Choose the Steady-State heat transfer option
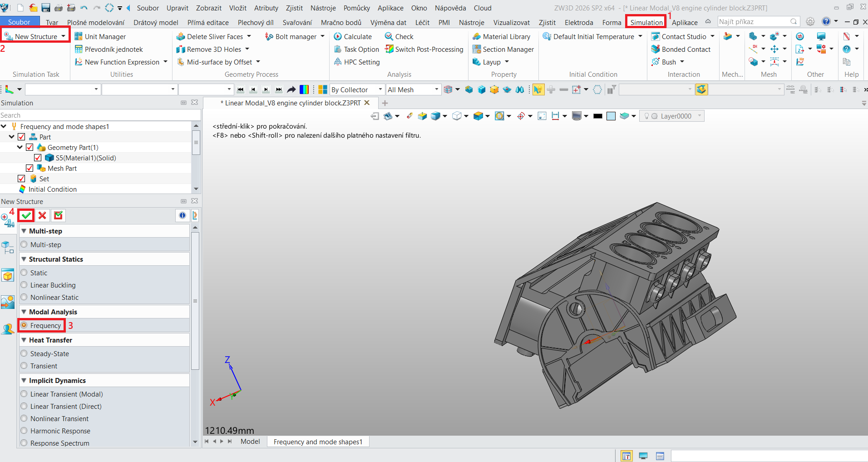Screen dimensions: 868x462 click(x=45, y=353)
